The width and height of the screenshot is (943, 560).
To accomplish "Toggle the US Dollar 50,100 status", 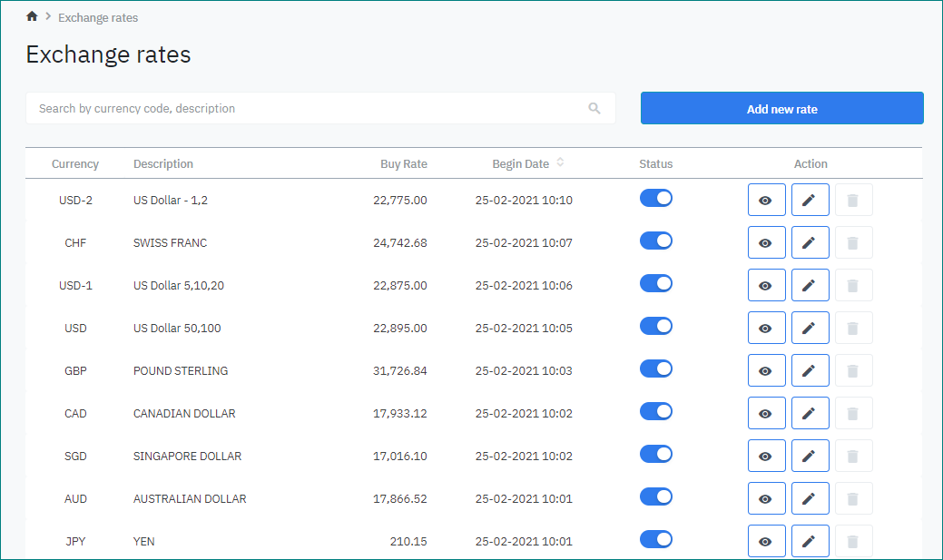I will 656,326.
